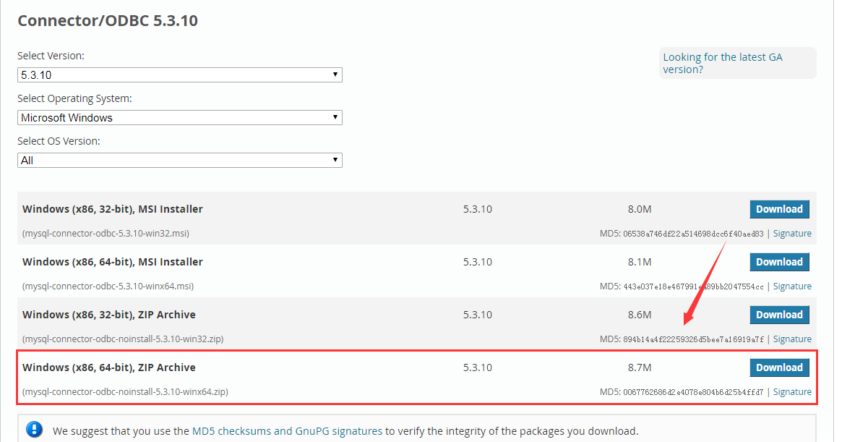Click the "Select Version:" label
The image size is (868, 442).
51,56
